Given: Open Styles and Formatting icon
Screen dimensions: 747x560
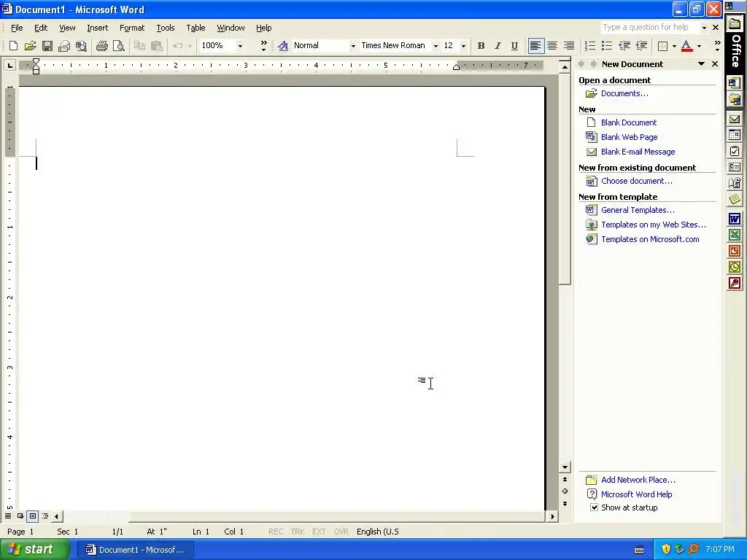Looking at the screenshot, I should click(282, 46).
